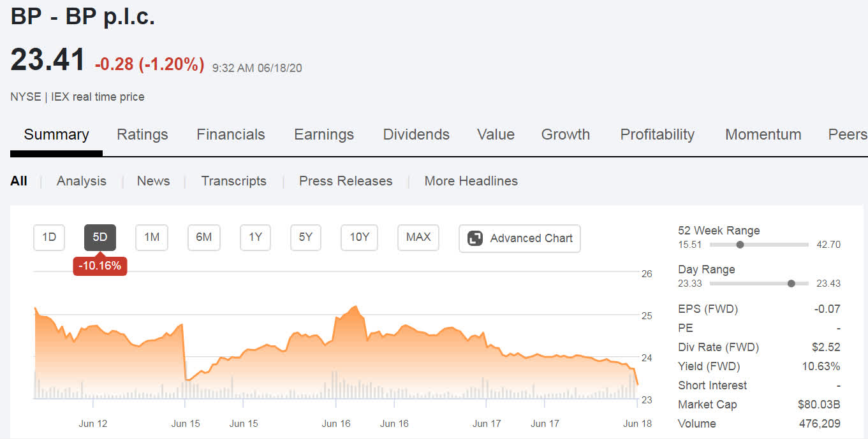Screen dimensions: 868x439
Task: Switch to the Profitability tab
Action: (657, 134)
